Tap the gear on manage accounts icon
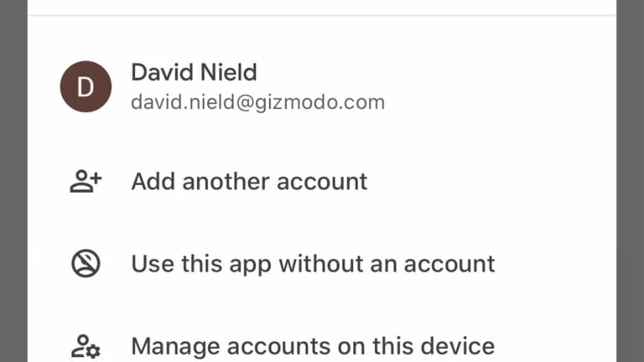The width and height of the screenshot is (644, 362). (x=93, y=352)
